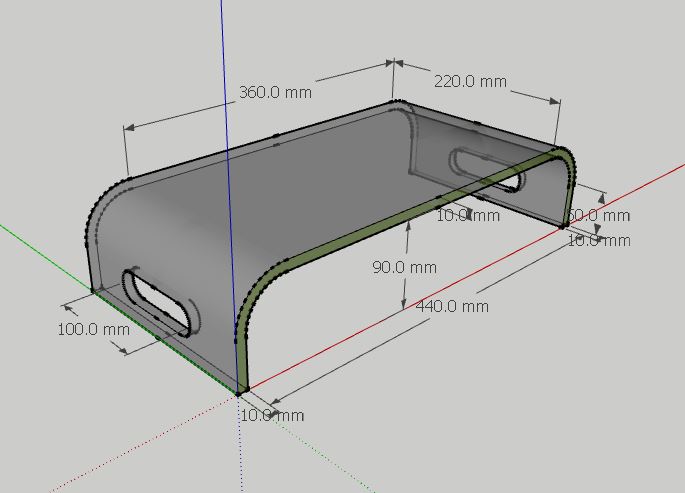Select the 10.0 mm dimension near origin
685x493 pixels.
click(x=272, y=415)
